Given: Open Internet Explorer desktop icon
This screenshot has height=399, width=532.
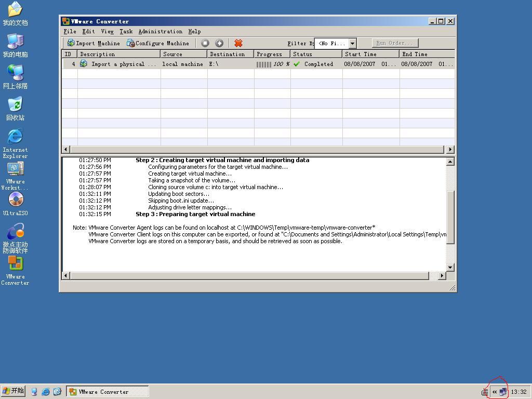Looking at the screenshot, I should [x=15, y=143].
